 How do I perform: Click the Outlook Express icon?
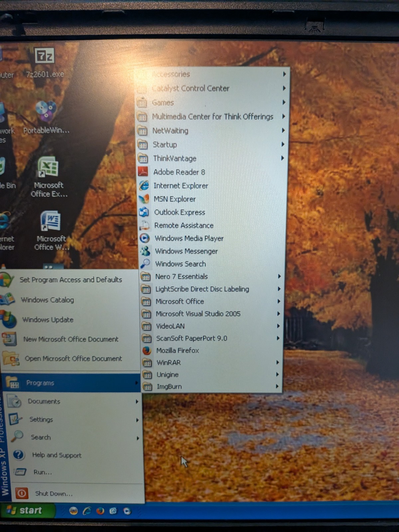point(144,212)
